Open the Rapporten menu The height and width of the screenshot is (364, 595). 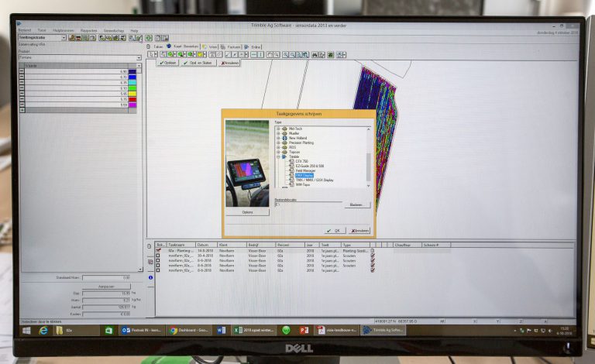[88, 30]
